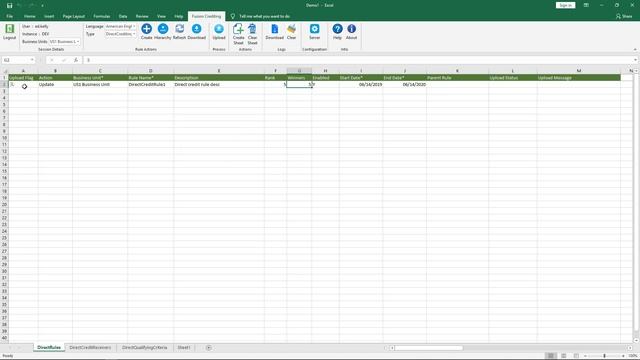Add a new sheet with the plus icon

pyautogui.click(x=209, y=348)
